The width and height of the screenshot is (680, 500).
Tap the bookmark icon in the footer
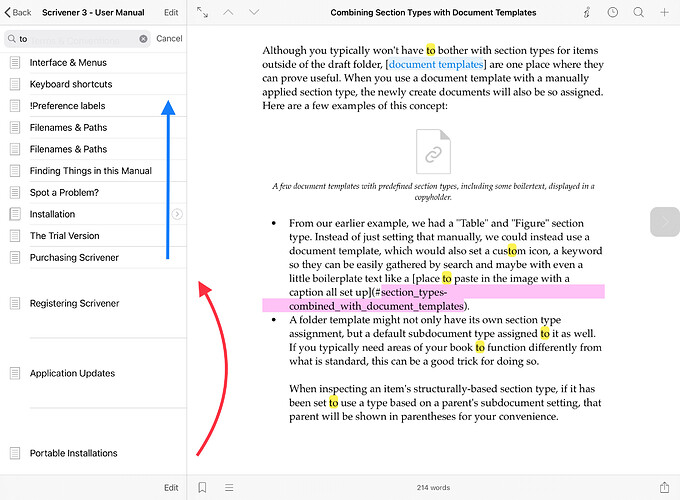click(x=202, y=487)
